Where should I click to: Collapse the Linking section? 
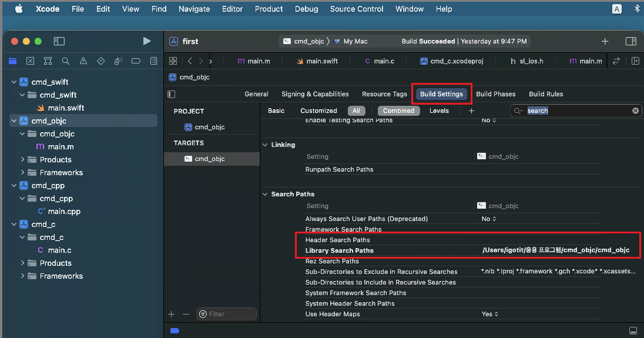tap(265, 145)
